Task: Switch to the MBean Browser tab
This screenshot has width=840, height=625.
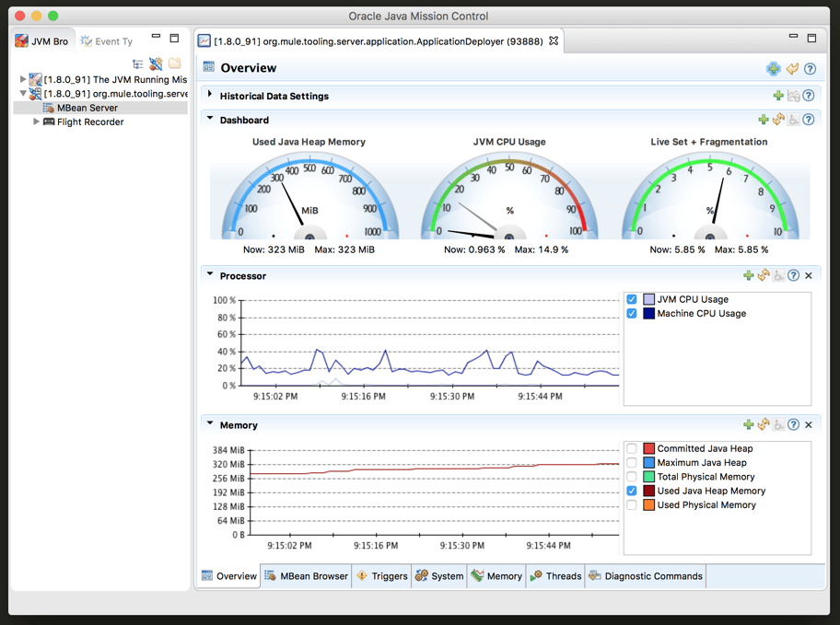Action: tap(308, 575)
